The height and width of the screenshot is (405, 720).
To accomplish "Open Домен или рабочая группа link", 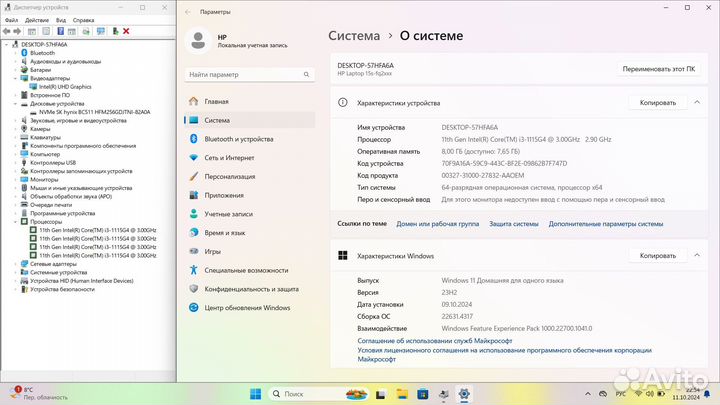I will click(x=438, y=224).
